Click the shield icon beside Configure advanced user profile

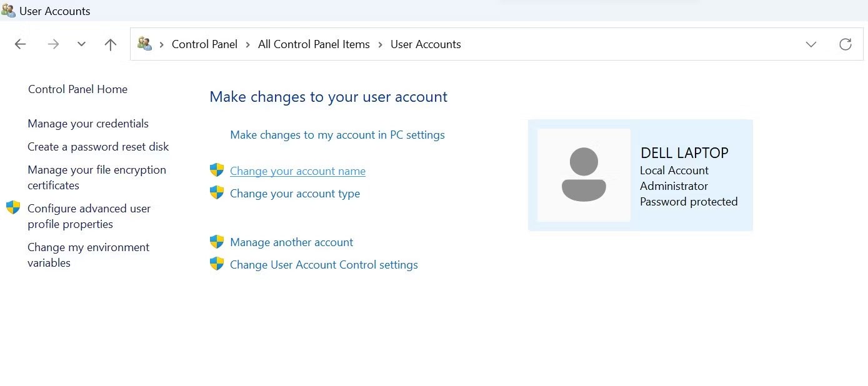pos(13,208)
